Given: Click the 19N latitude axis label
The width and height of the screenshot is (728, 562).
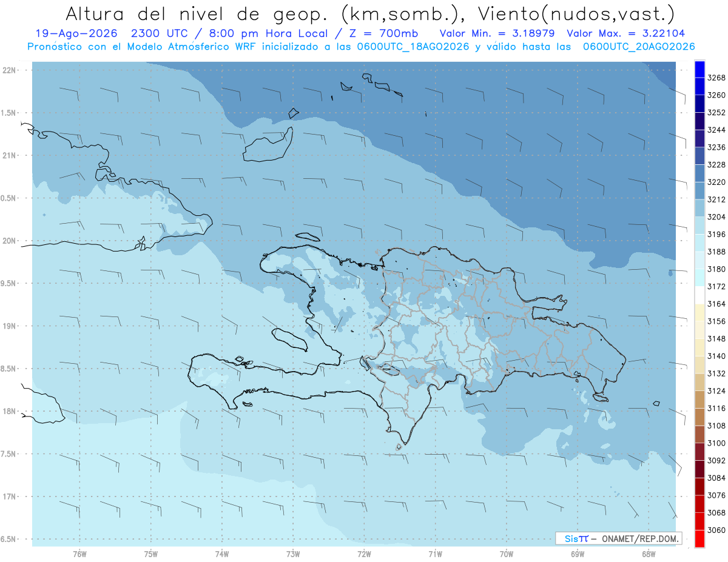Looking at the screenshot, I should [8, 326].
